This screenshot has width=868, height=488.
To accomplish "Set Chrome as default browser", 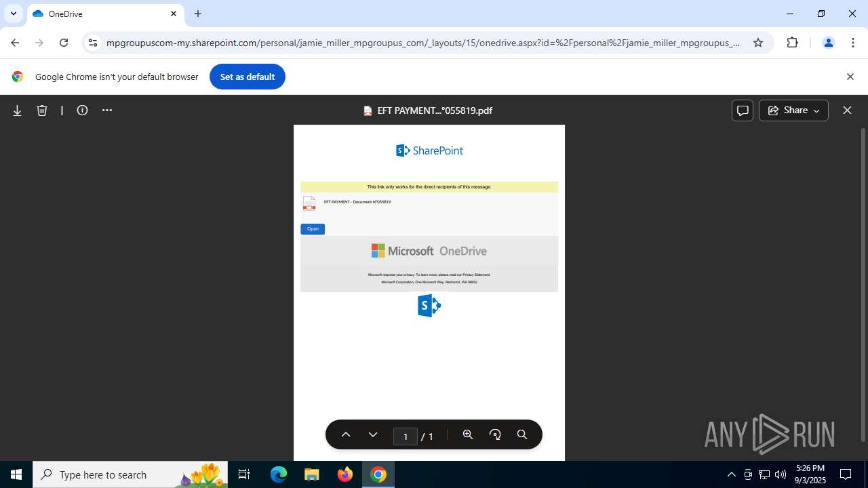I will 248,77.
